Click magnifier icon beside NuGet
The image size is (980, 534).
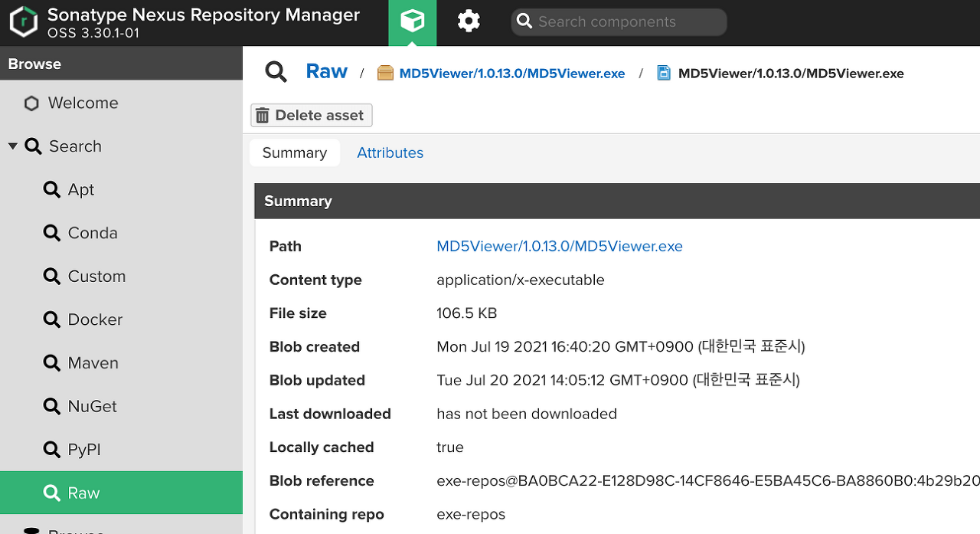tap(51, 406)
